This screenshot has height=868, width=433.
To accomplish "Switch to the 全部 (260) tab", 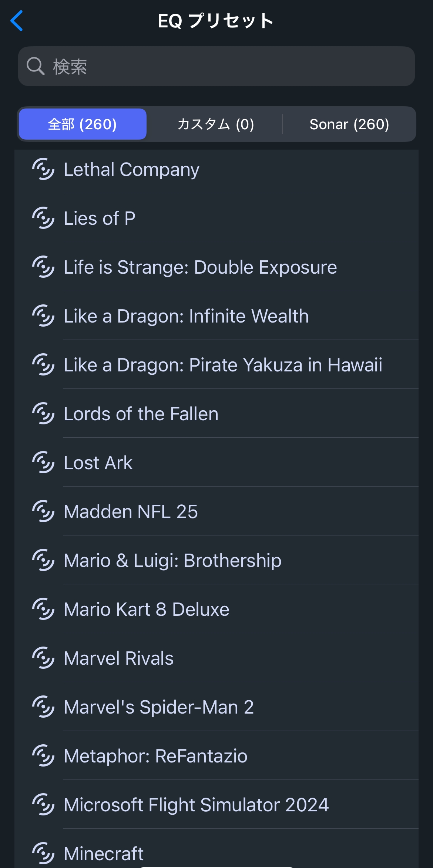I will pyautogui.click(x=83, y=124).
